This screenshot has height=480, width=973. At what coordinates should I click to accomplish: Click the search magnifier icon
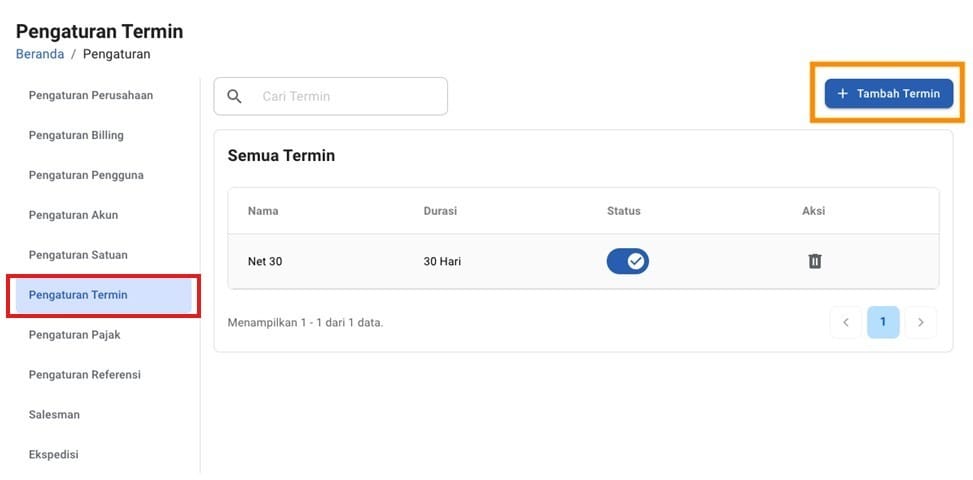pos(235,96)
